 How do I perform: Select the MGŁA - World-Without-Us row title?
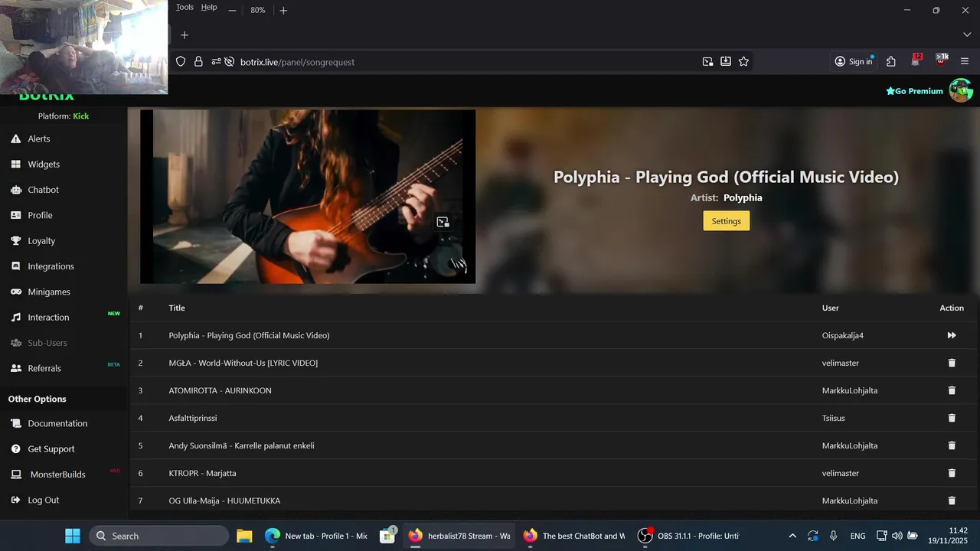click(243, 363)
